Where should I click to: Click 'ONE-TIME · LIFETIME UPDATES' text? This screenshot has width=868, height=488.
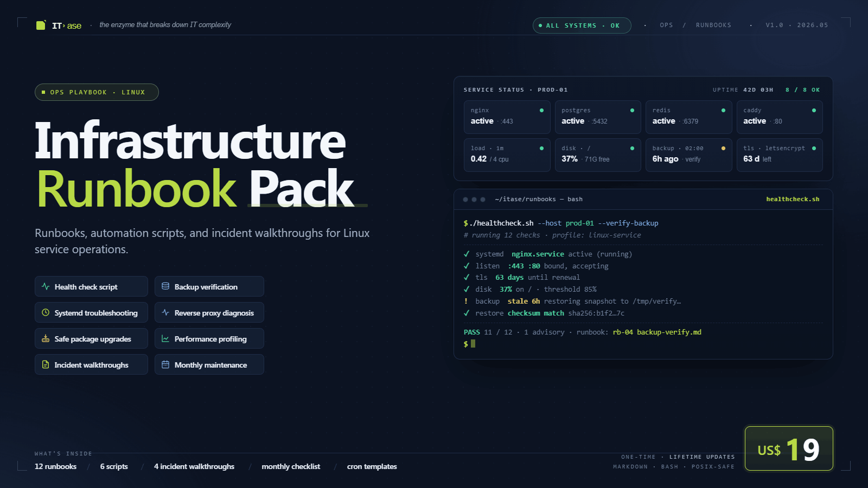[x=678, y=457]
